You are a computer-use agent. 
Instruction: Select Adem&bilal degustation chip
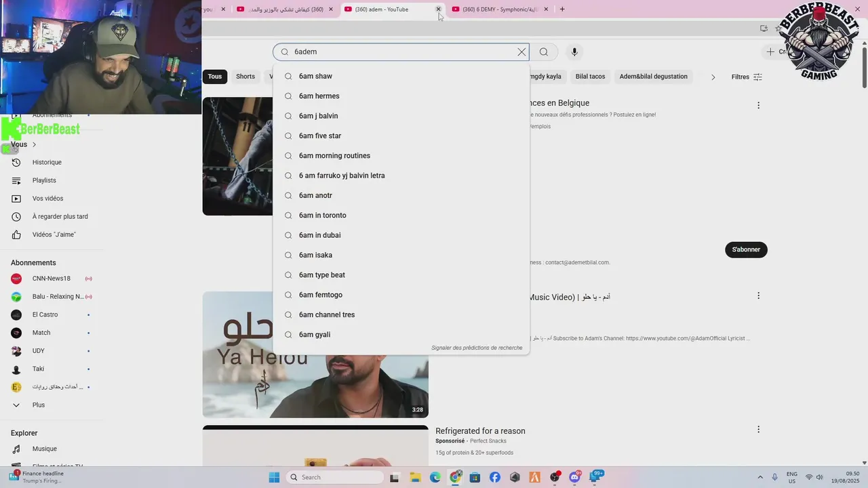point(653,77)
